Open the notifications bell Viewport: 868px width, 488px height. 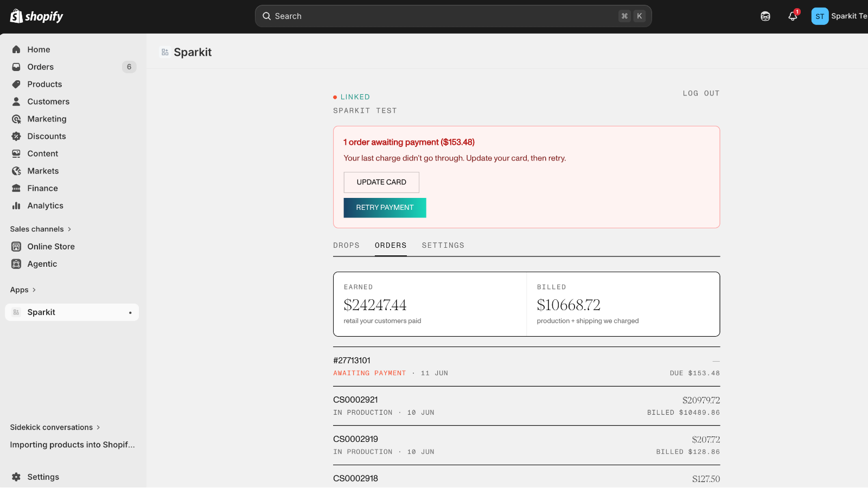click(793, 16)
